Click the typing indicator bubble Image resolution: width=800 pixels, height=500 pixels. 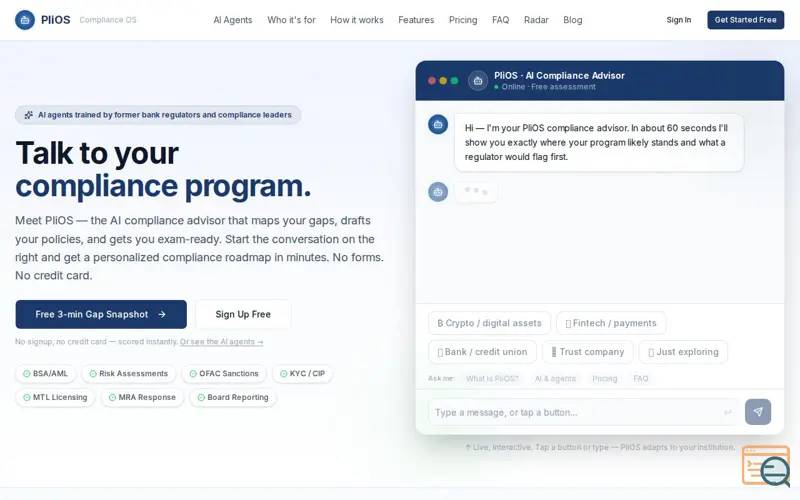476,192
